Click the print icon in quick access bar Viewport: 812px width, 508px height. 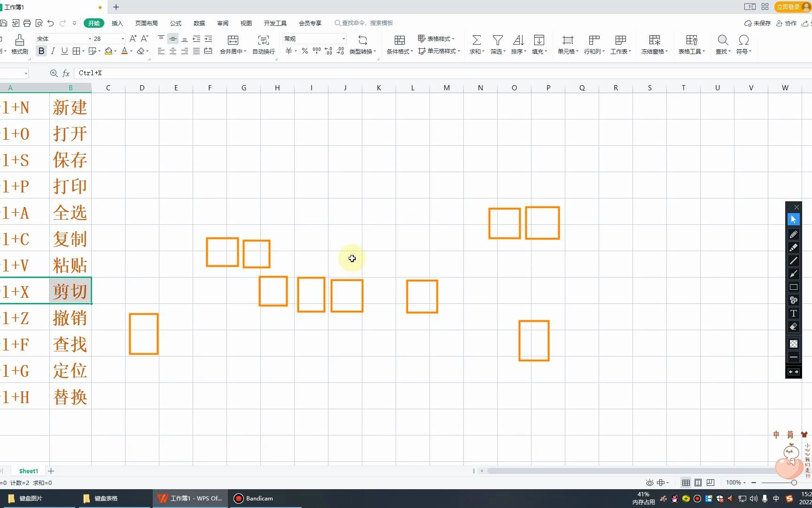[x=27, y=23]
